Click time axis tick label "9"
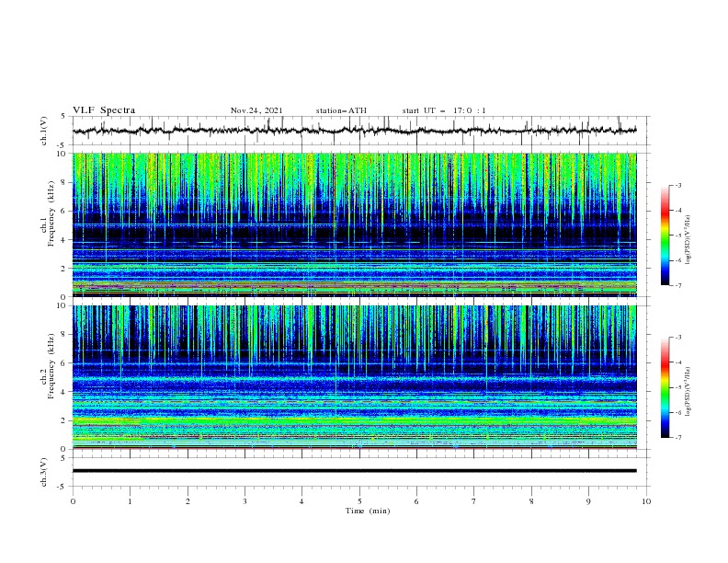This screenshot has width=728, height=563. (588, 501)
